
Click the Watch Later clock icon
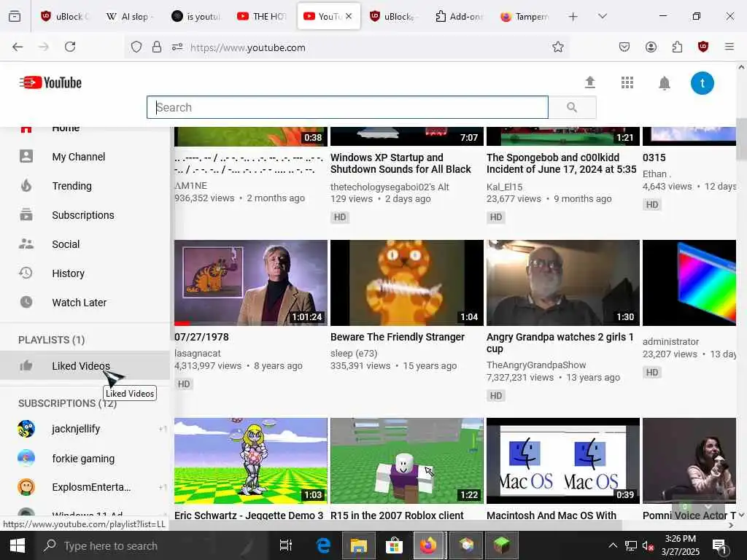(x=26, y=302)
